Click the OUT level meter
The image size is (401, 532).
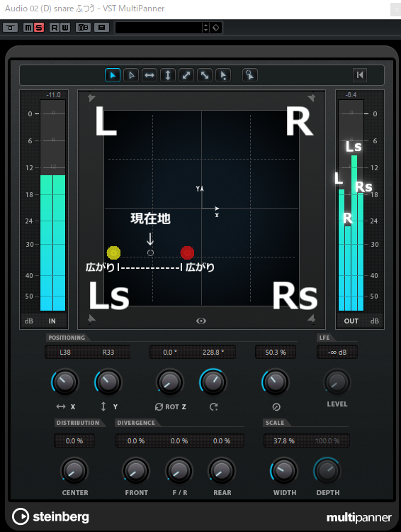(351, 205)
